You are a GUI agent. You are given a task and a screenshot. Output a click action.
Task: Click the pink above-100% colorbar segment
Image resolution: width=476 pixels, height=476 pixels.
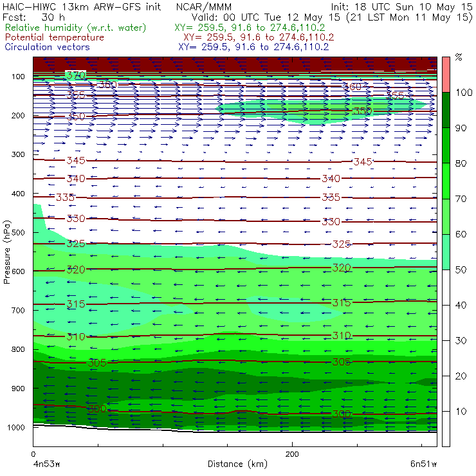point(446,75)
